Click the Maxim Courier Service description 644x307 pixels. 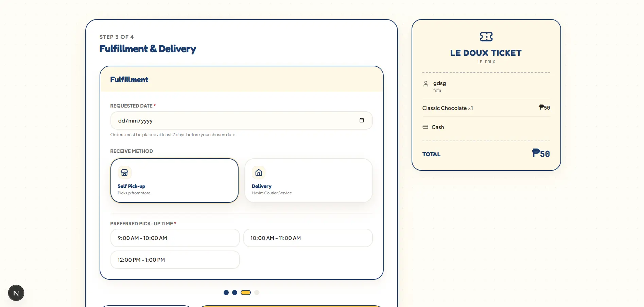(272, 193)
